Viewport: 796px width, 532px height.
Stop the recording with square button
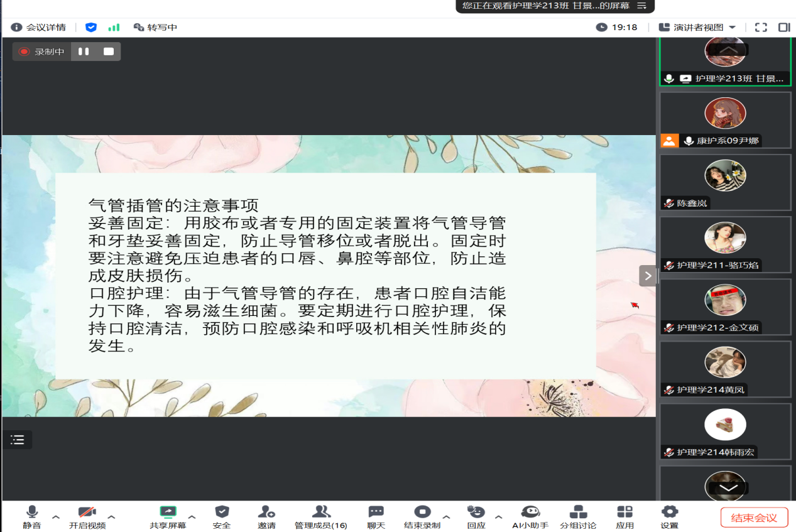tap(109, 52)
